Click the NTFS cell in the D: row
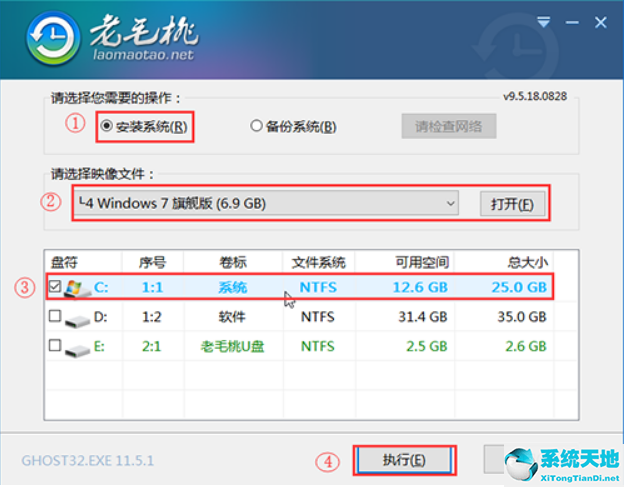This screenshot has height=487, width=624. pos(318,317)
